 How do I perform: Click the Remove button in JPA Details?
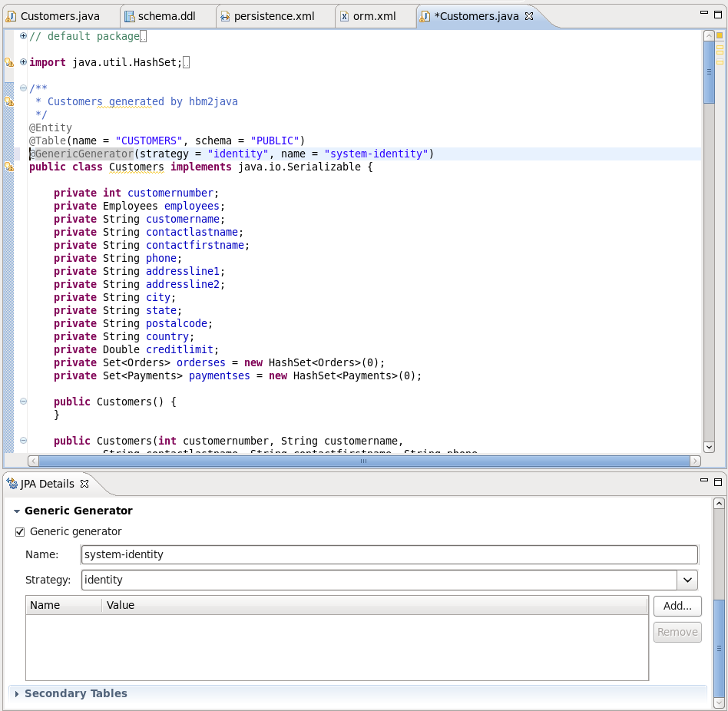coord(677,632)
